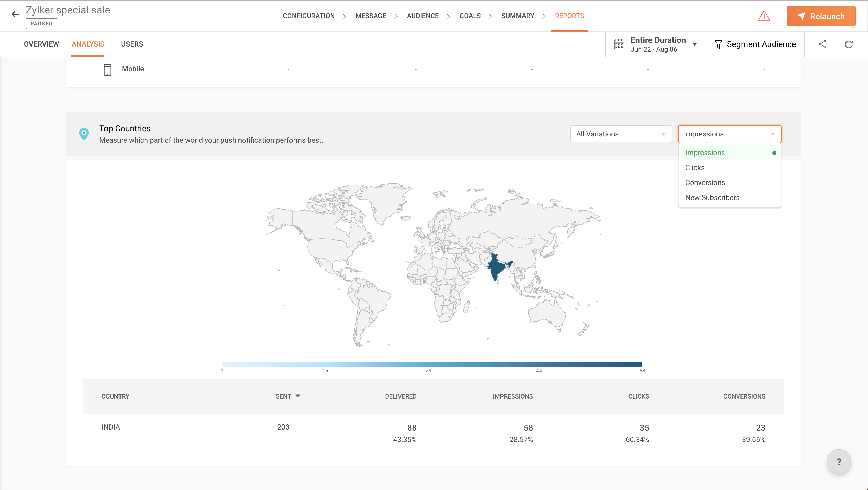Click the calendar icon beside Entire Duration
868x490 pixels.
click(x=619, y=44)
